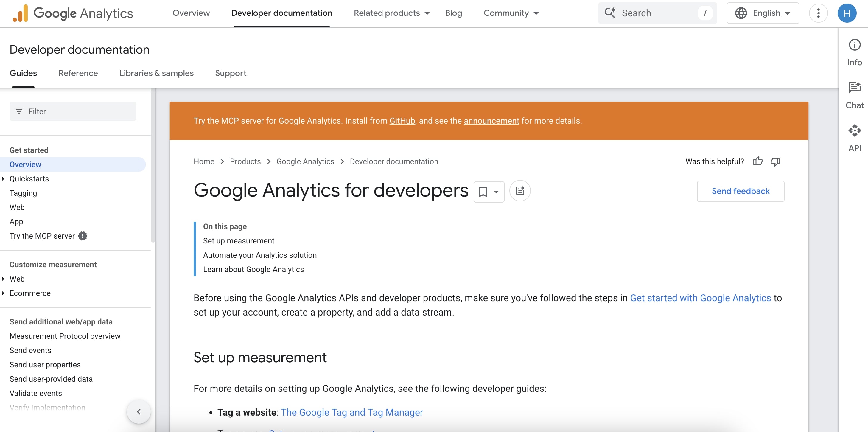The width and height of the screenshot is (868, 432).
Task: Expand the Web item under Customize measurement
Action: pyautogui.click(x=3, y=279)
